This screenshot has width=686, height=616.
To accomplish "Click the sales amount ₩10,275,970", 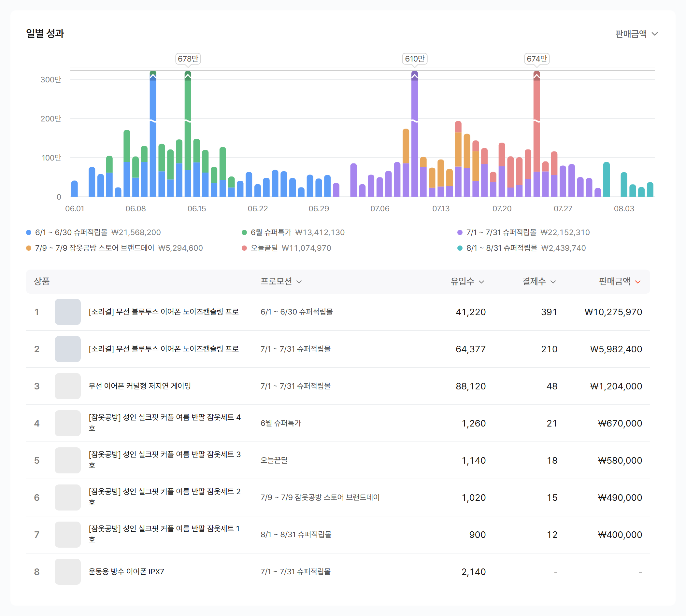I will (x=613, y=312).
